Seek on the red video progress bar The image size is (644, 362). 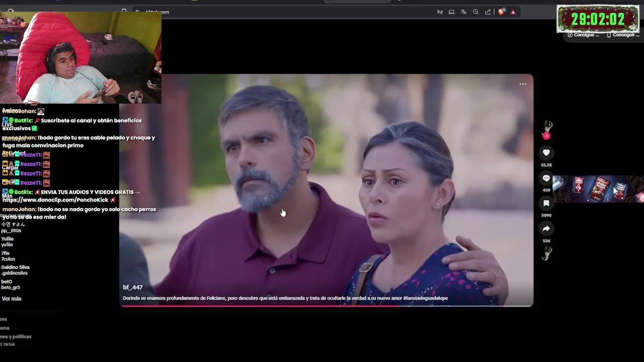click(326, 305)
